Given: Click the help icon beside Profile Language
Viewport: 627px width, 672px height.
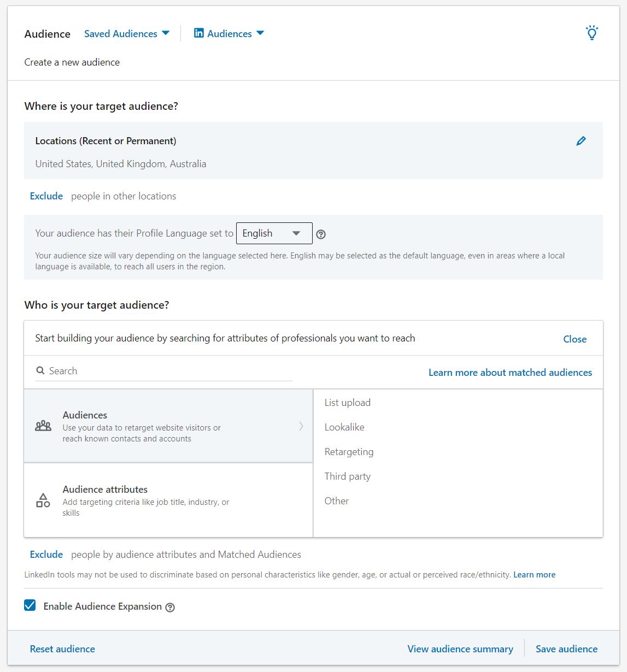Looking at the screenshot, I should (321, 234).
